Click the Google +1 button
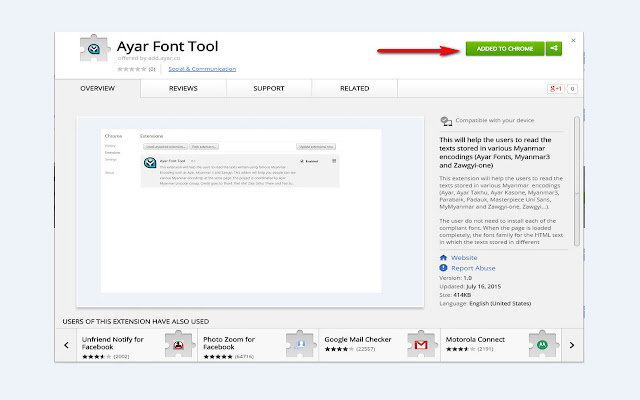Screen dimensions: 640x400 click(556, 89)
